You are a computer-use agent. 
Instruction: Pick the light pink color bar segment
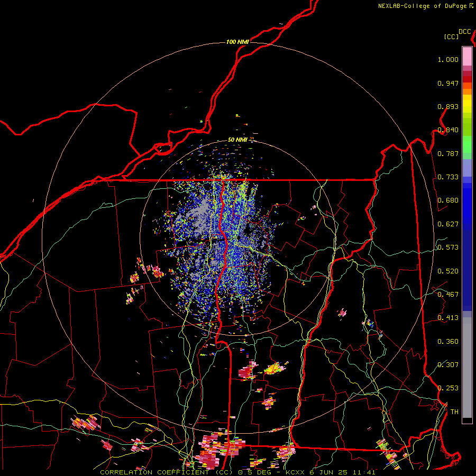click(x=467, y=57)
